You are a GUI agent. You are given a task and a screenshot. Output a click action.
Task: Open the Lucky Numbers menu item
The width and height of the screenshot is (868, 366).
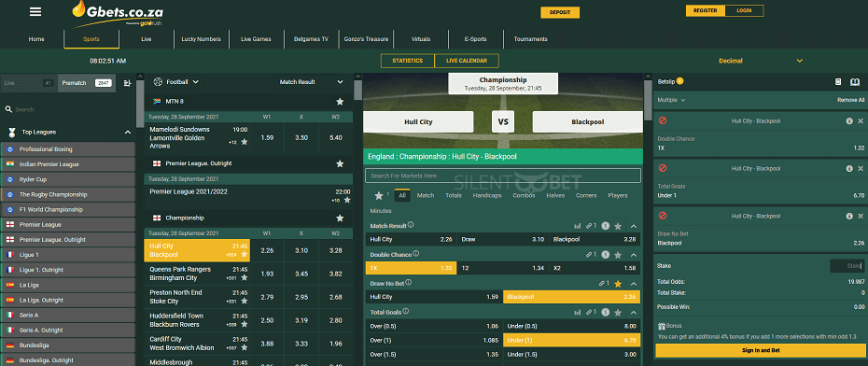coord(202,39)
